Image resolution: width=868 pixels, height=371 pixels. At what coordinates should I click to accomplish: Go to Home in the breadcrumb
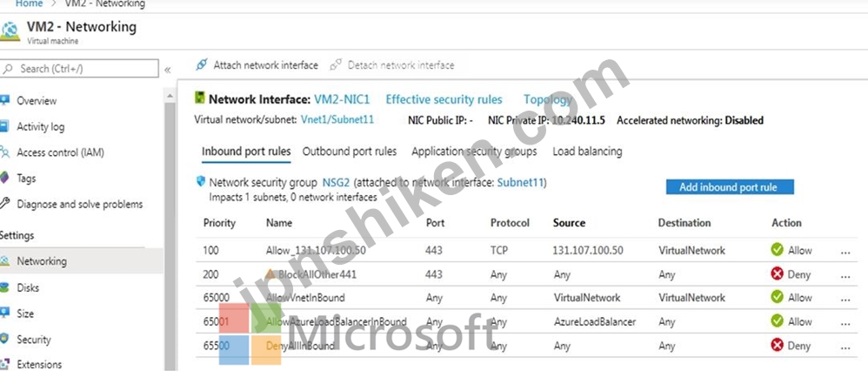tap(29, 3)
